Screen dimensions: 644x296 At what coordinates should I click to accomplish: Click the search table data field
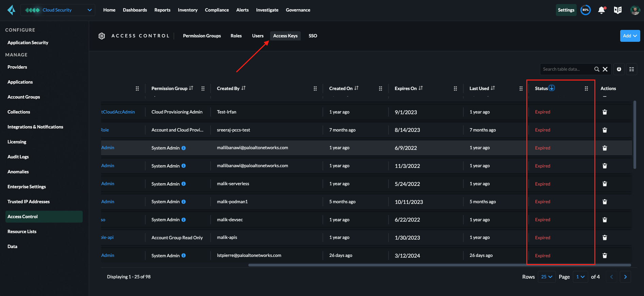(x=566, y=69)
